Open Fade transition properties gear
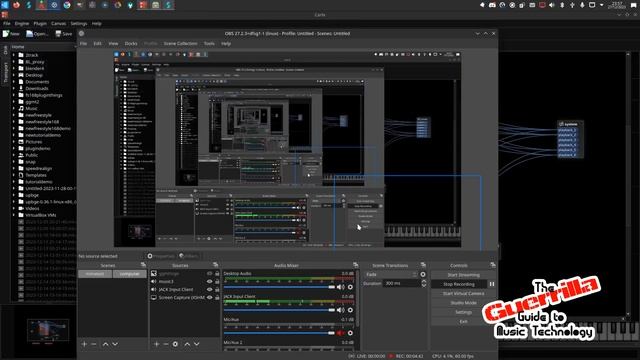 [x=423, y=274]
